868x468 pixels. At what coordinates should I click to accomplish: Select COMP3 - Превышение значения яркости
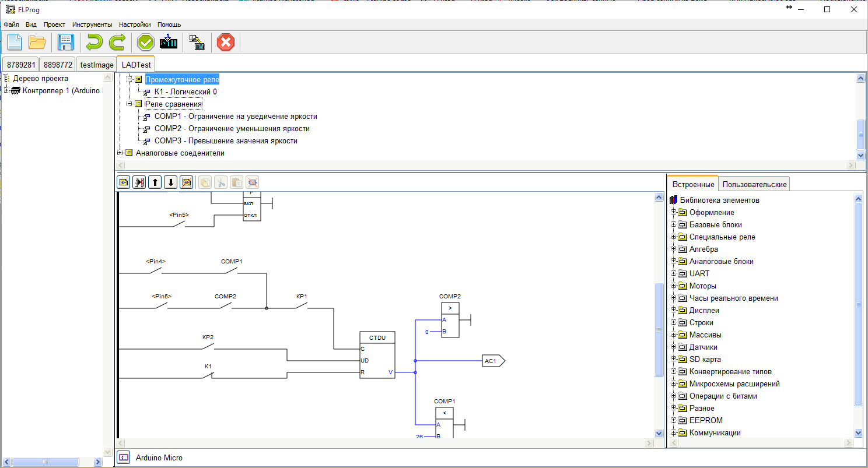[226, 140]
